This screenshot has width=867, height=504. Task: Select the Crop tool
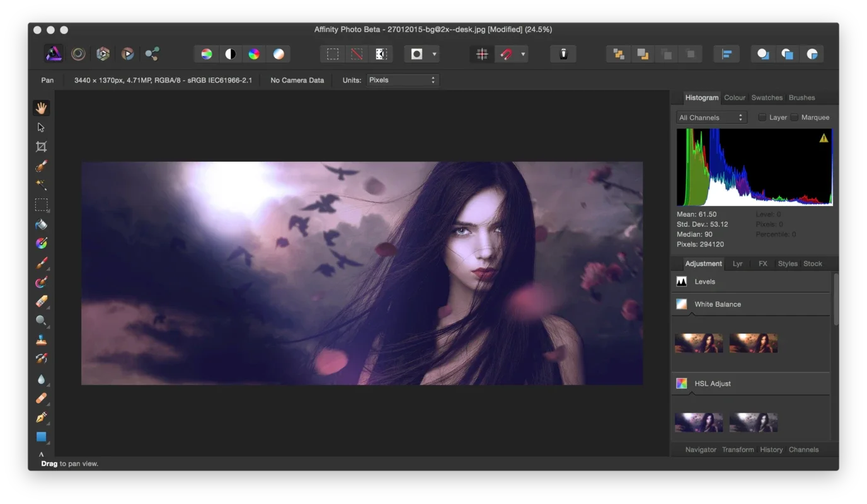[41, 147]
